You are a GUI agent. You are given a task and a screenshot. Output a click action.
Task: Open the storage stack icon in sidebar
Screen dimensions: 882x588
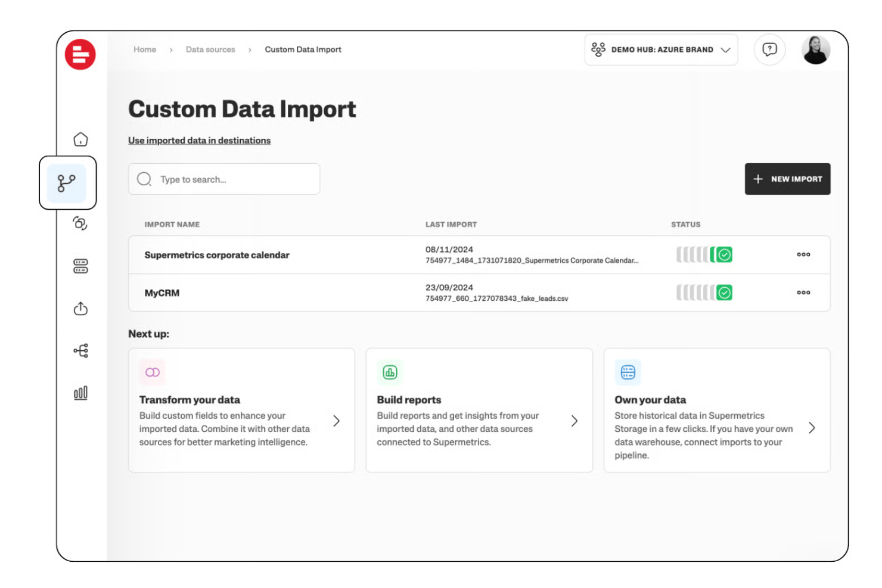80,266
